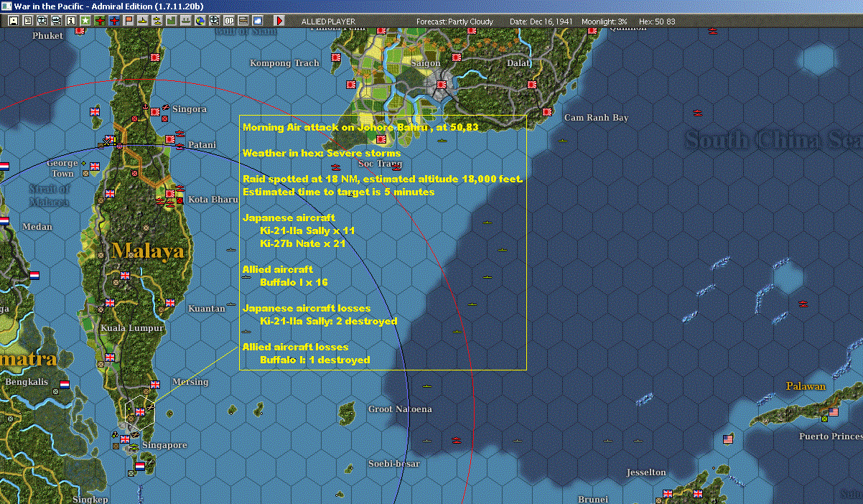Click the Kota Bharu label
863x504 pixels.
tap(214, 199)
